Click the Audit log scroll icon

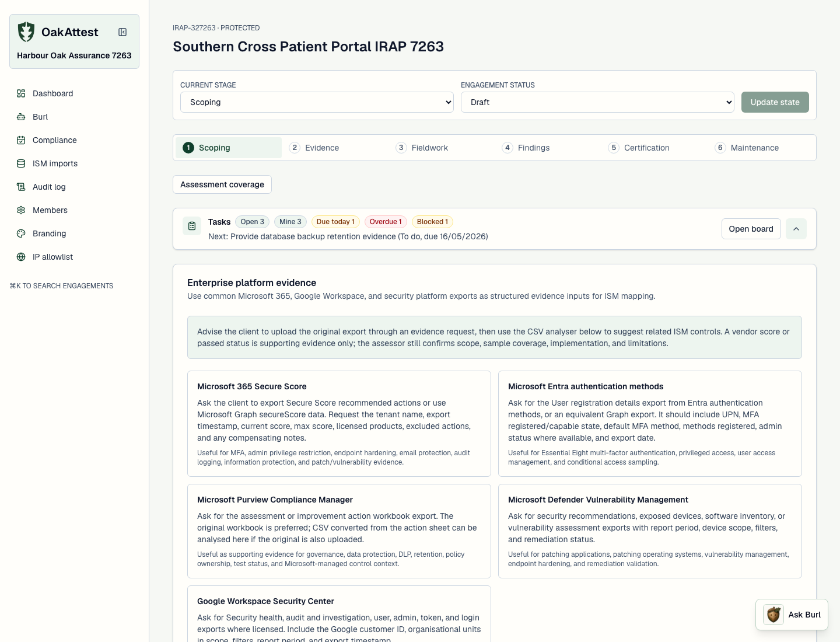pyautogui.click(x=21, y=187)
